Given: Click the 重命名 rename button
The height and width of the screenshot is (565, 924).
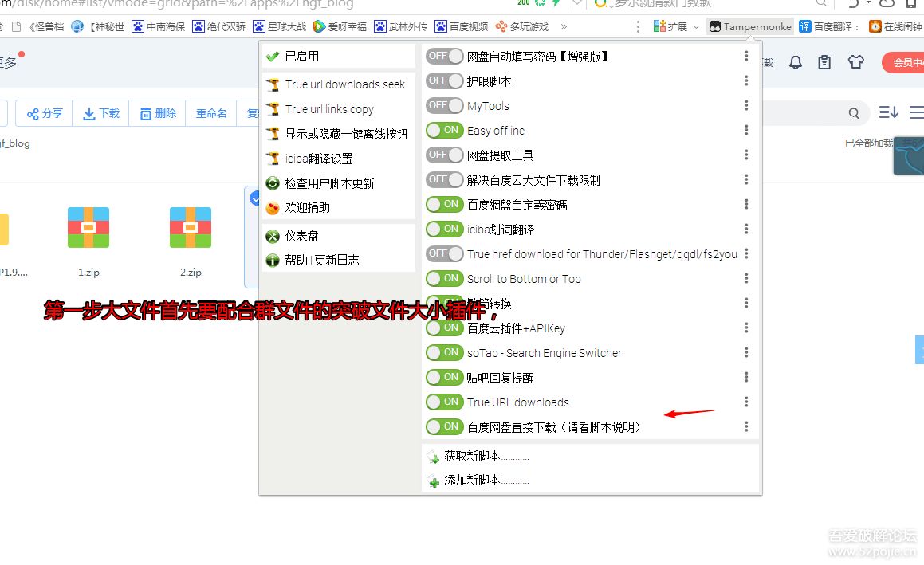Looking at the screenshot, I should [211, 113].
